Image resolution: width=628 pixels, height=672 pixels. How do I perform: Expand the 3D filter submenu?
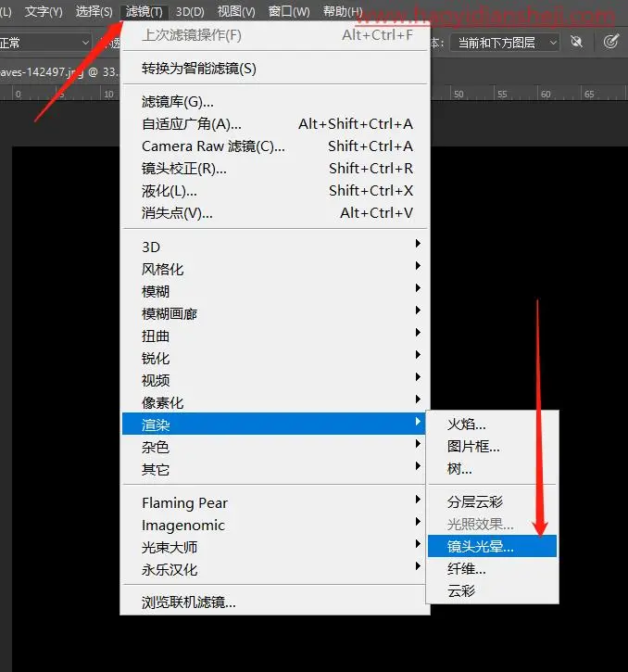275,247
